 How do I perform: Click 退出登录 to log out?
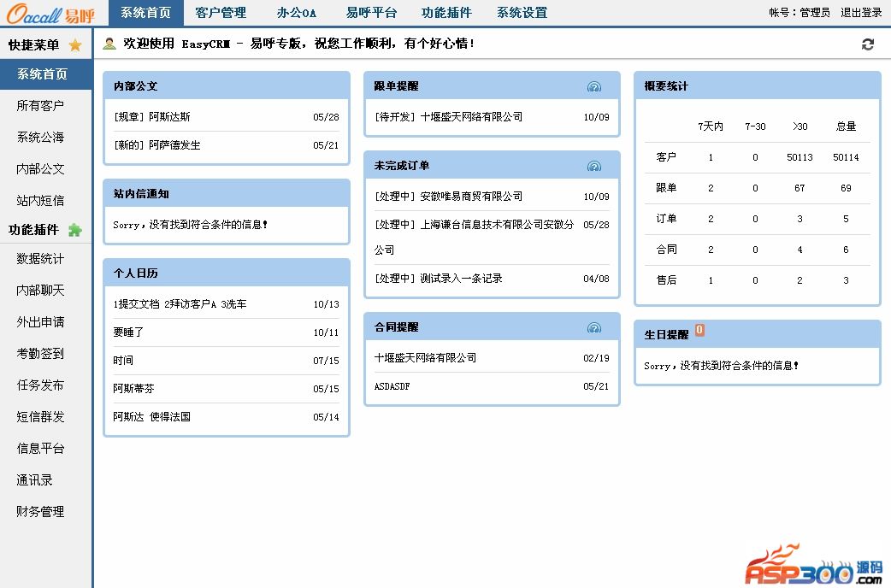861,13
